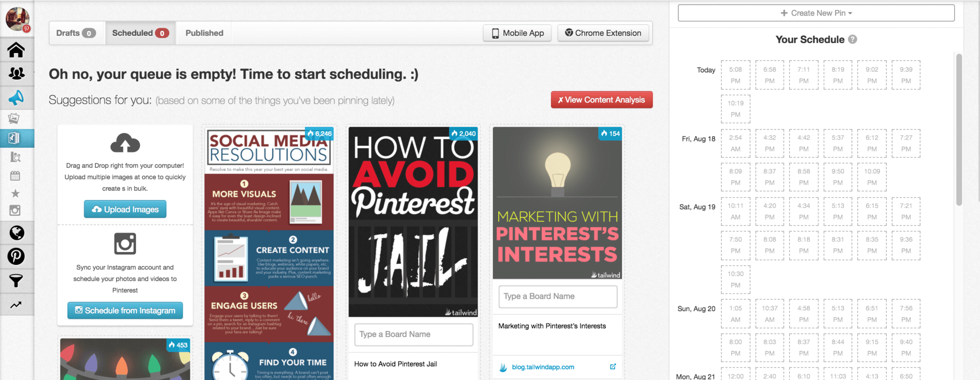The image size is (980, 380).
Task: Click 'Marketing with Pinterest's Interests' description text
Action: click(552, 326)
